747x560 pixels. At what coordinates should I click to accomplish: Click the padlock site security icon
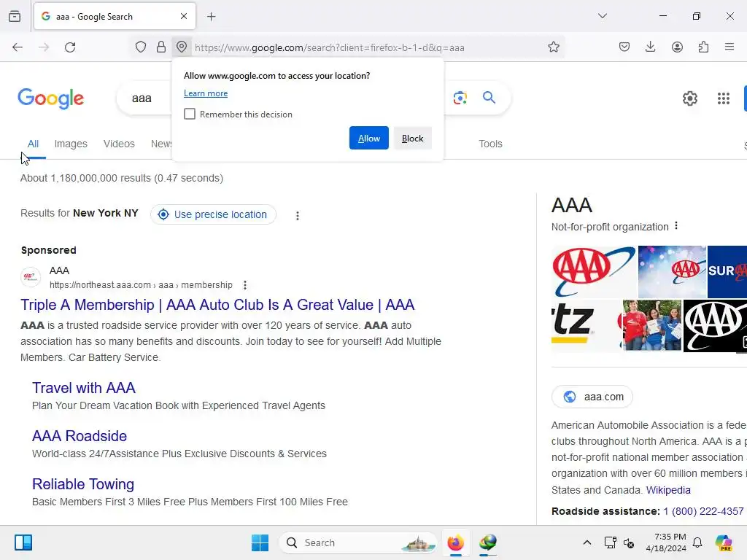tap(161, 47)
